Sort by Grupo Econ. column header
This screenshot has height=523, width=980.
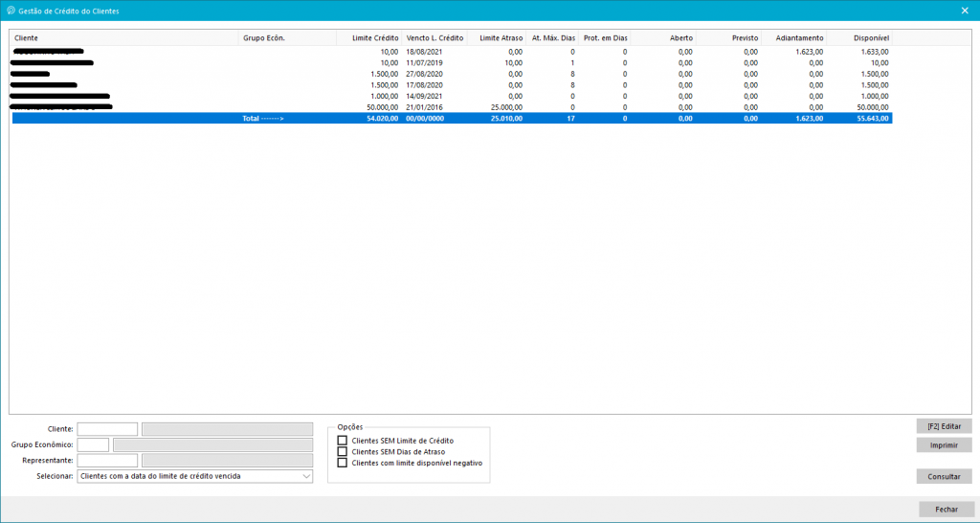287,38
